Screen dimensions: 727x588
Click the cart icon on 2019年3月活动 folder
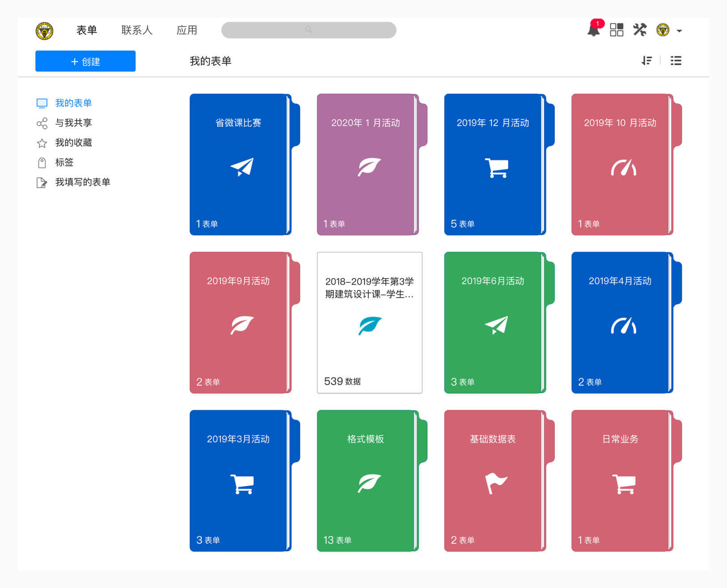tap(242, 484)
